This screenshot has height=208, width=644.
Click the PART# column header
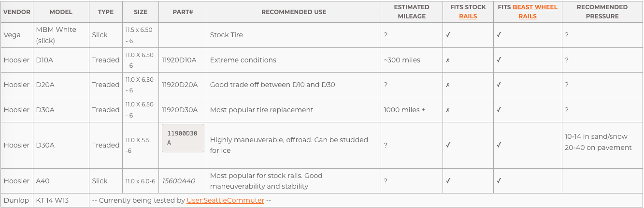click(x=183, y=12)
